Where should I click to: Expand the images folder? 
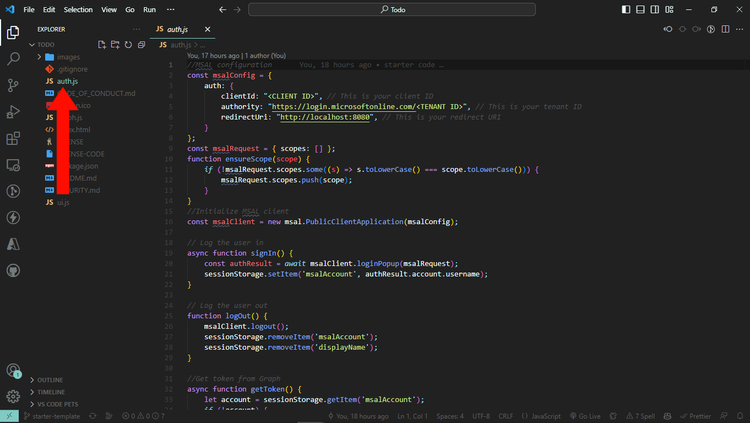coord(68,57)
